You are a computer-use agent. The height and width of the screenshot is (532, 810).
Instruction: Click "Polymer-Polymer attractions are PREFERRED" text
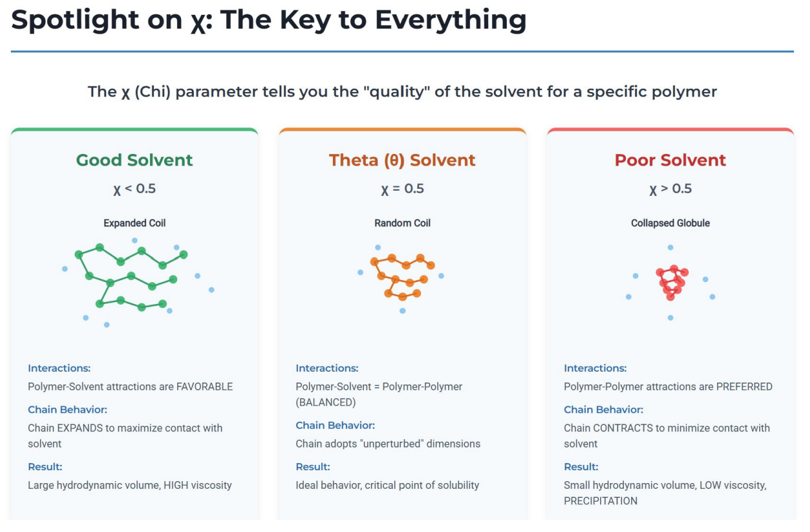point(668,387)
